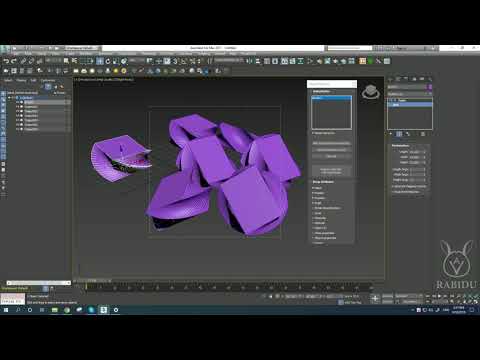Activate the Select and Scale tool

[x=116, y=61]
